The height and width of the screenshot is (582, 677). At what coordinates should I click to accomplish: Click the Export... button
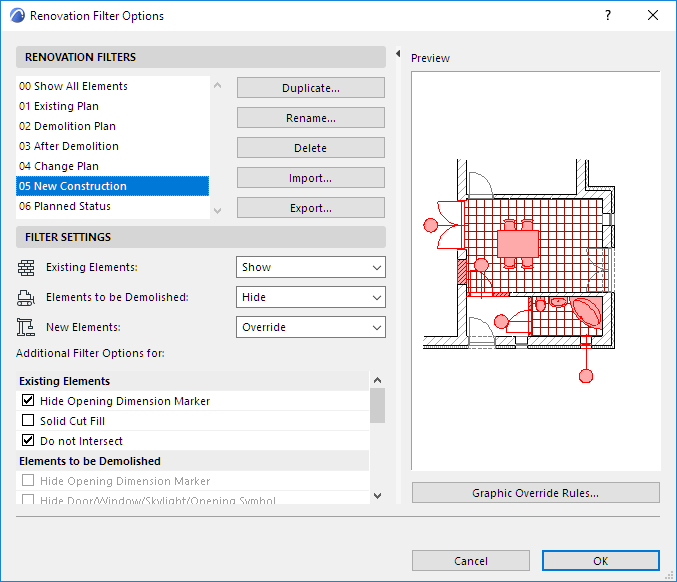pos(311,208)
